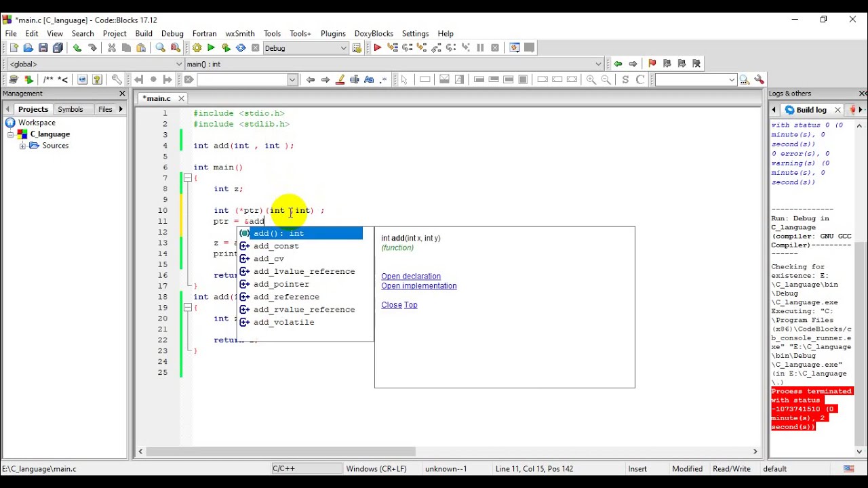Close the Build log tab
868x488 pixels.
coord(837,110)
